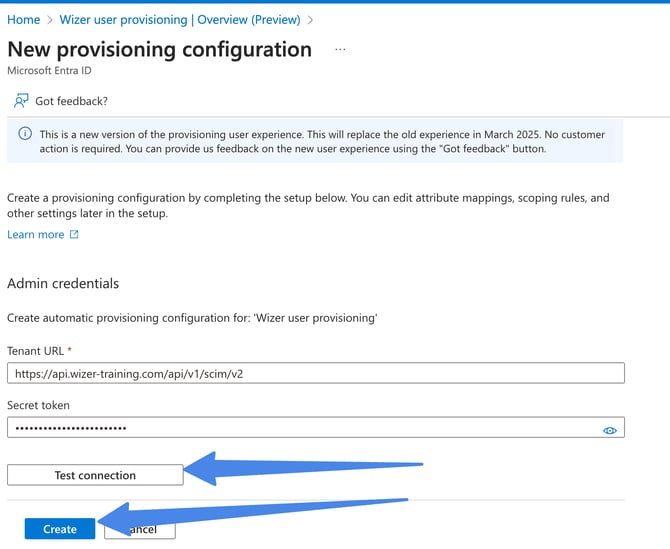Image resolution: width=670 pixels, height=549 pixels.
Task: Open the Learn more link
Action: pos(35,234)
